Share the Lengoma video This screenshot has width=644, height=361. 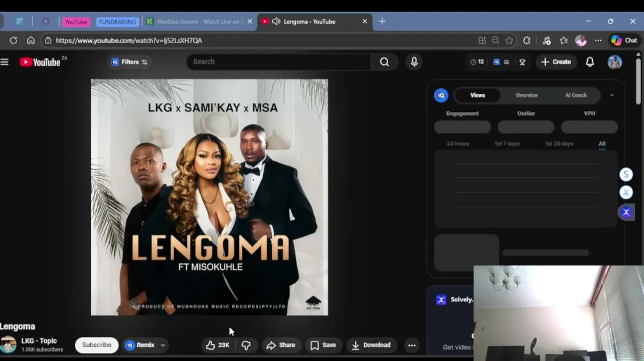point(281,345)
